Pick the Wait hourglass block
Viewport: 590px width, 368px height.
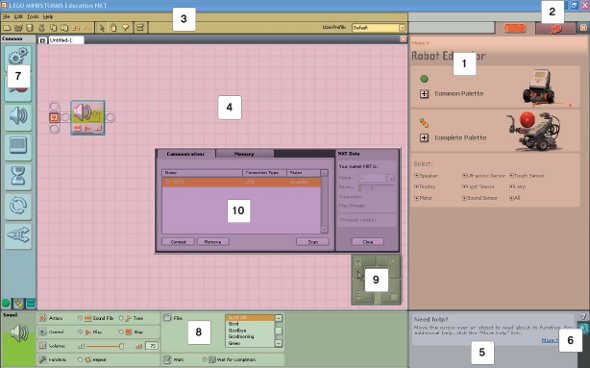click(18, 176)
